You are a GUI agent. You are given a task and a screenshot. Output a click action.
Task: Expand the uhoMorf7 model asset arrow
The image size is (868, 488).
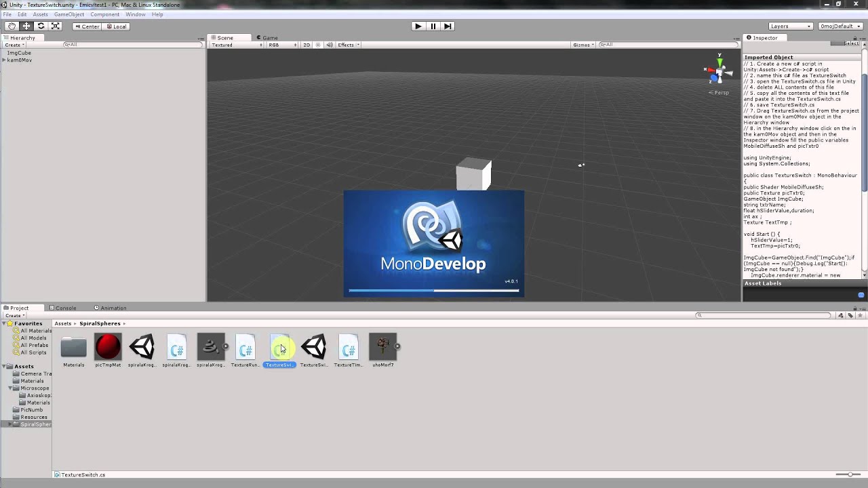397,347
